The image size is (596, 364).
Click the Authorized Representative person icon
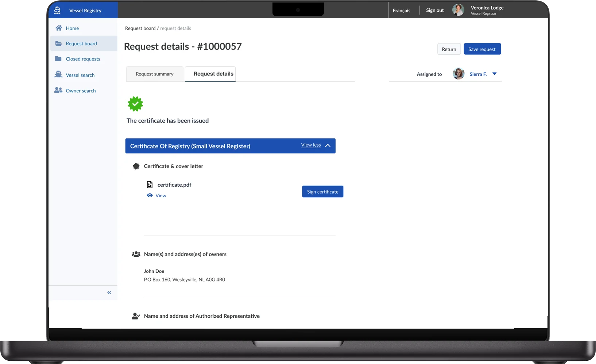click(x=136, y=316)
